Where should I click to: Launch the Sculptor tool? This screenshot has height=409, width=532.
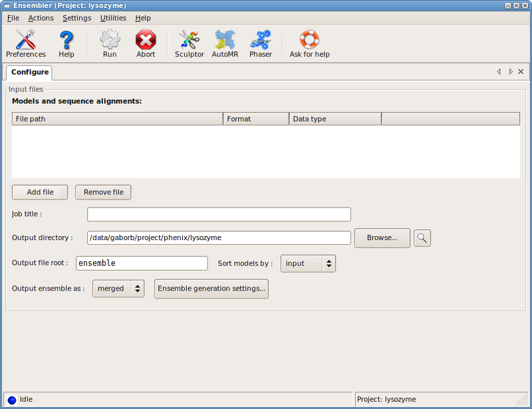189,43
